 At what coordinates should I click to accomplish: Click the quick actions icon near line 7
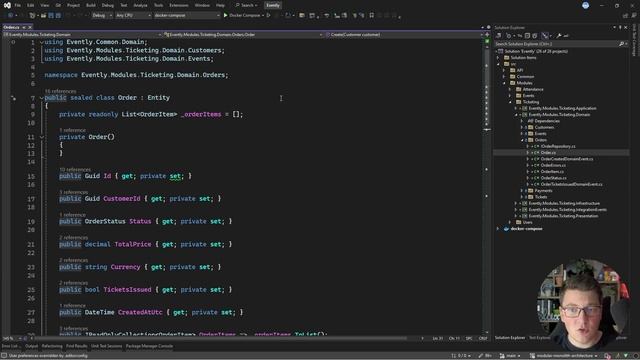tap(13, 98)
